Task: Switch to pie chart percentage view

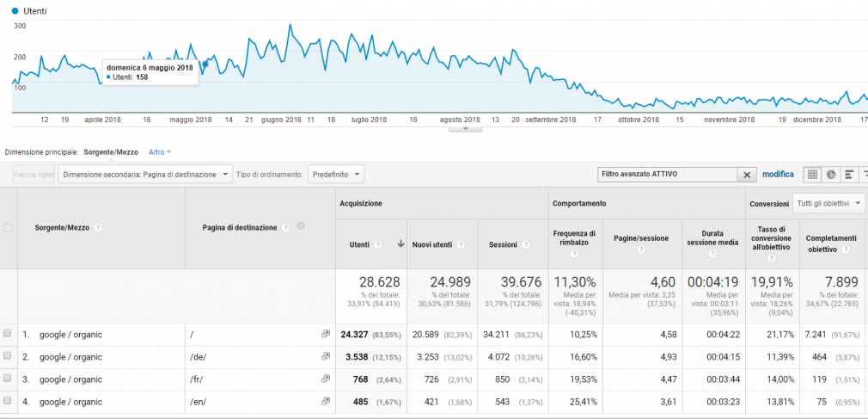Action: click(x=831, y=175)
